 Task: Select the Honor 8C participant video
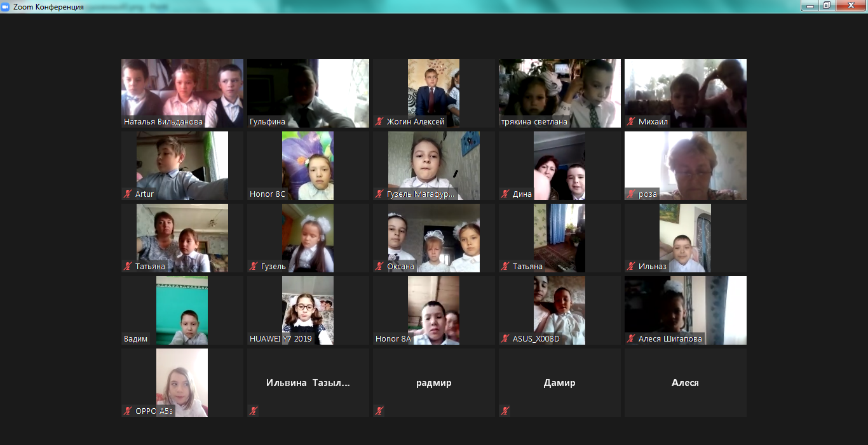tap(308, 165)
